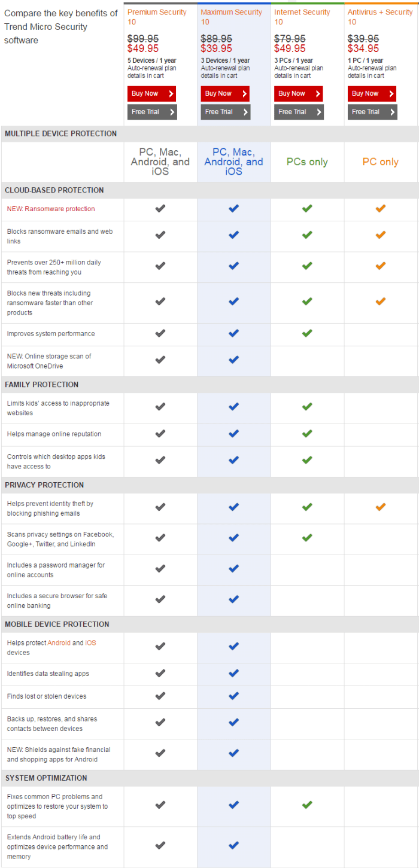The image size is (419, 868).
Task: Click Buy Now for Maximum Security 10
Action: click(x=225, y=94)
